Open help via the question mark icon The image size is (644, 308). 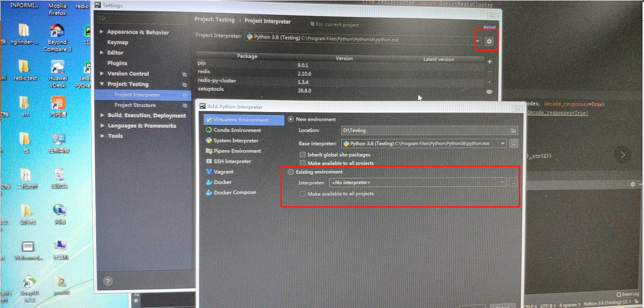[x=107, y=281]
